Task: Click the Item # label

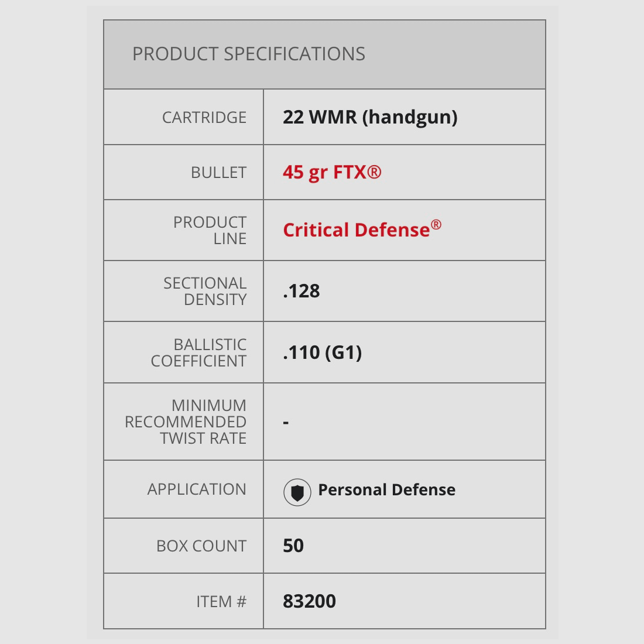Action: [221, 601]
